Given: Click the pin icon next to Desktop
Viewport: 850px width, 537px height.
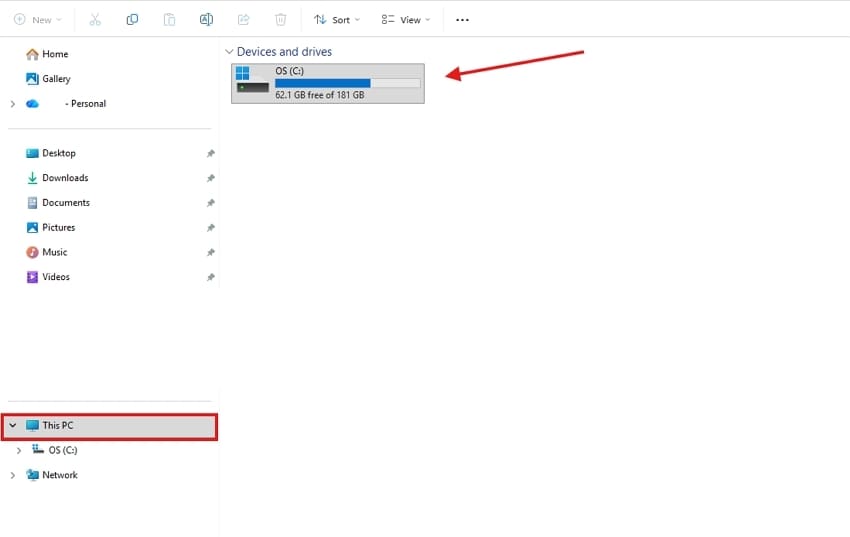Looking at the screenshot, I should click(210, 153).
